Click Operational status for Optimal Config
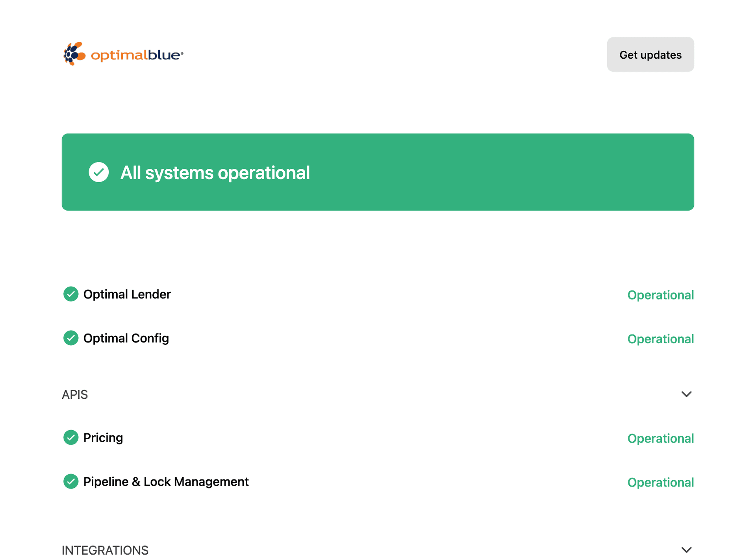 coord(660,339)
